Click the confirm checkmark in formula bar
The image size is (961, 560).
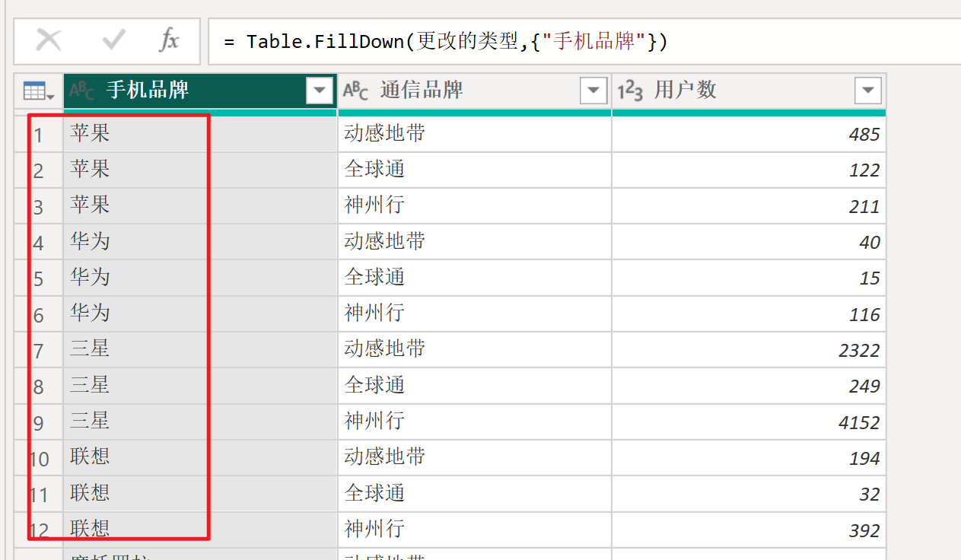pos(113,40)
